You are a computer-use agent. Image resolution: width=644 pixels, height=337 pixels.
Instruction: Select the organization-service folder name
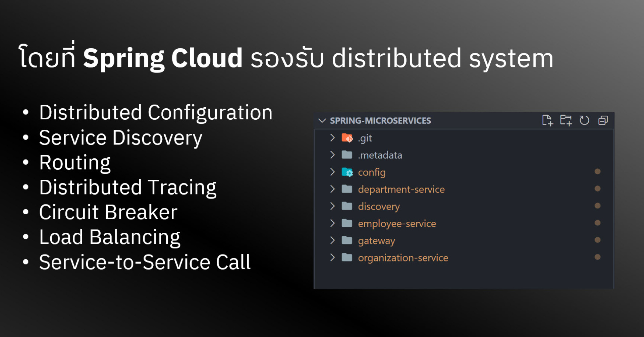pyautogui.click(x=403, y=258)
